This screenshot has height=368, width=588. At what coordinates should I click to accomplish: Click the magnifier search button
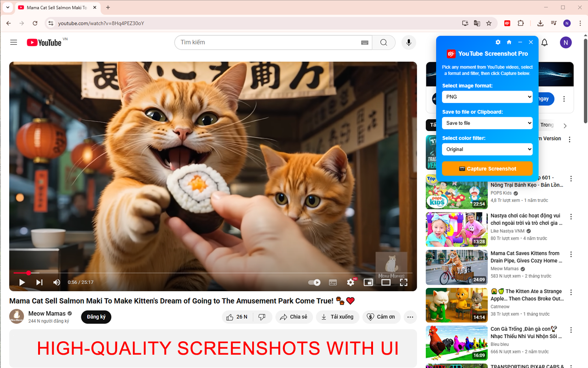click(x=384, y=42)
